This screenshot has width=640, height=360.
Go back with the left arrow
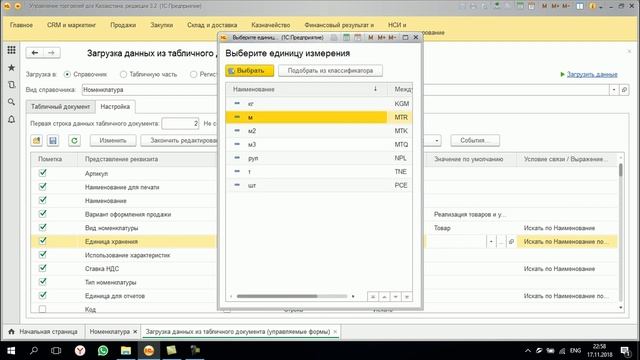pyautogui.click(x=35, y=53)
